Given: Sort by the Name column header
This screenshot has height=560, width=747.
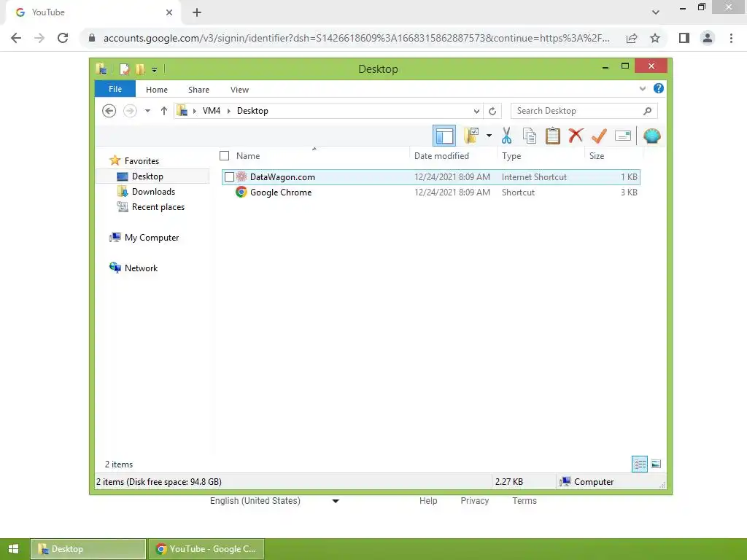Looking at the screenshot, I should coord(248,156).
